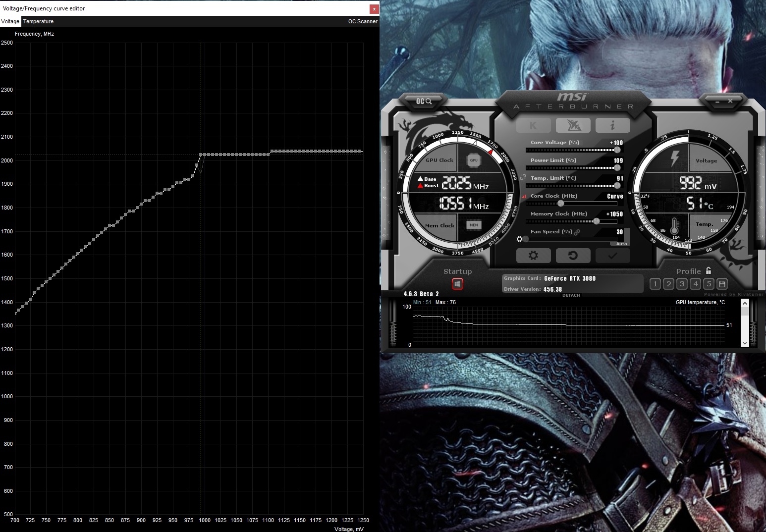Open curve editor via core clock bars icon

coord(524,196)
